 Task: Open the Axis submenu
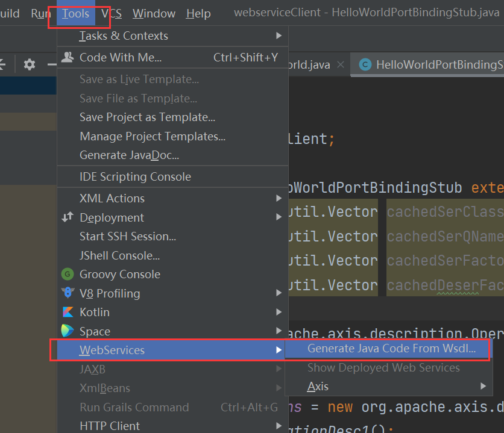pos(388,387)
